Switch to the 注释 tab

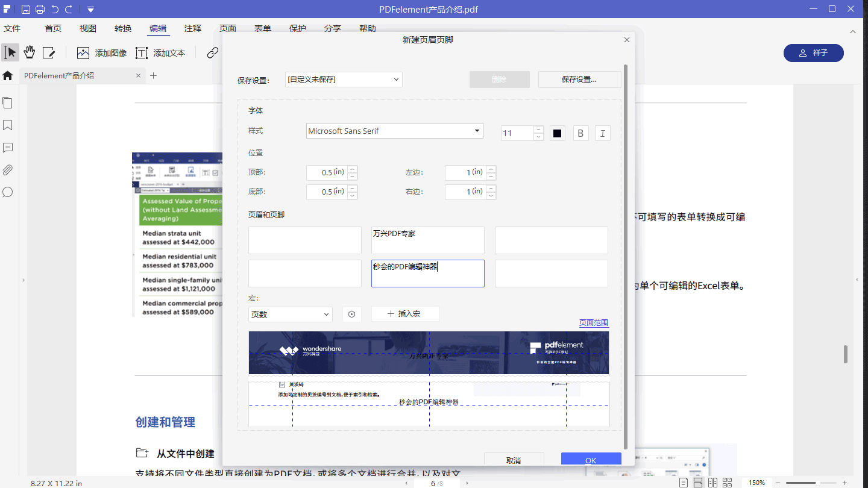tap(193, 28)
